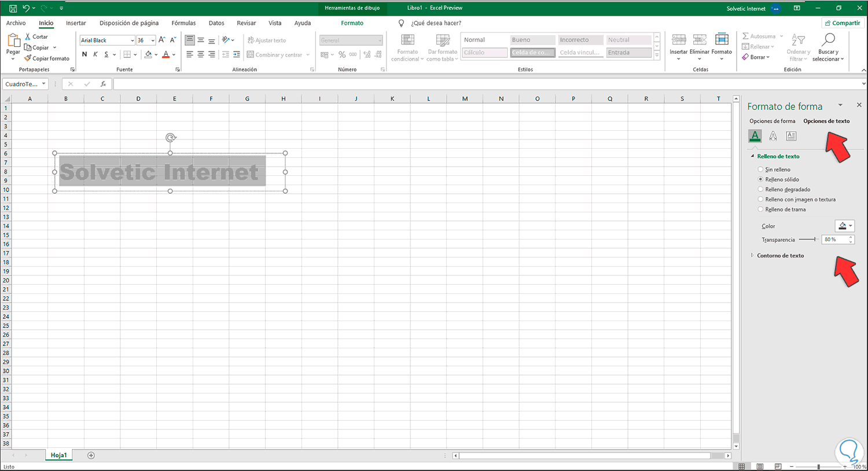The image size is (868, 471).
Task: Click the Transparencia slider
Action: [809, 240]
